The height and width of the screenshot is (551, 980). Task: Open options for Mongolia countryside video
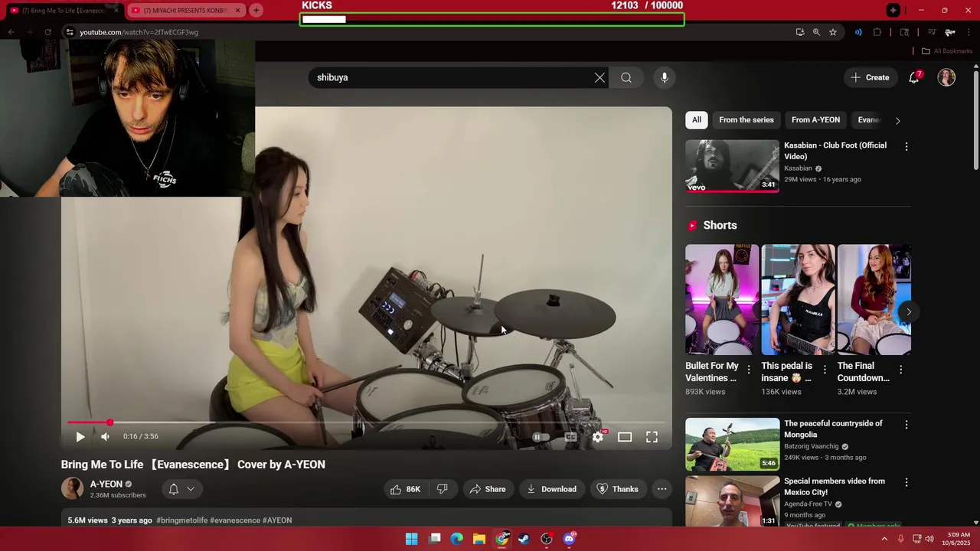(x=906, y=424)
